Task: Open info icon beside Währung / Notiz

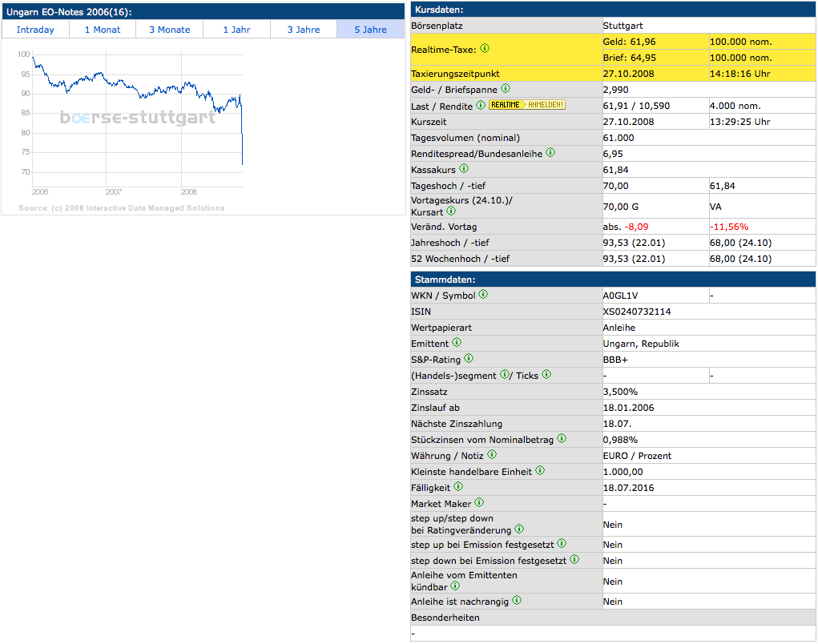Action: tap(491, 455)
